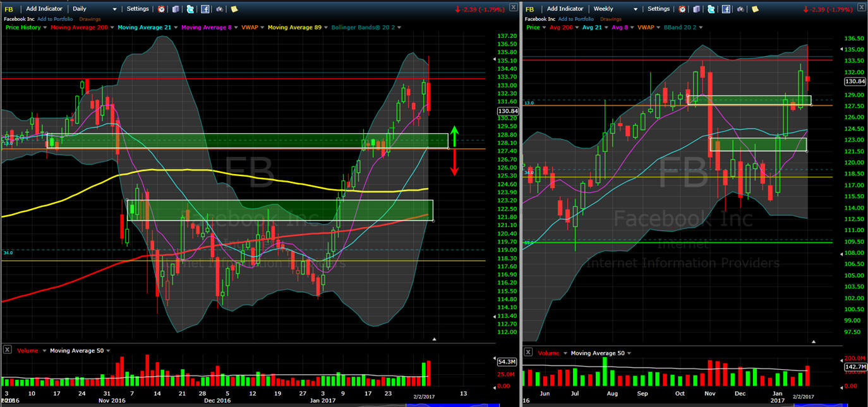Click the FB ticker symbol in Daily chart
868x407 pixels.
pyautogui.click(x=8, y=9)
